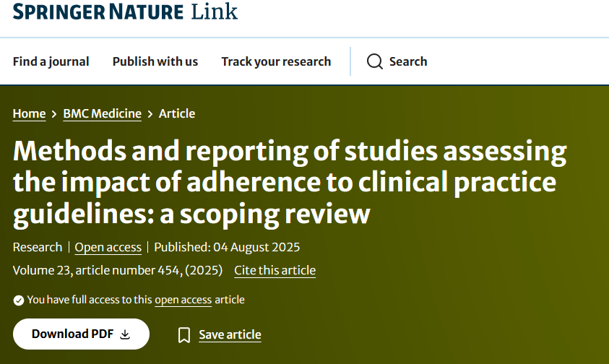Click the Search text label
This screenshot has height=364, width=609.
point(408,61)
